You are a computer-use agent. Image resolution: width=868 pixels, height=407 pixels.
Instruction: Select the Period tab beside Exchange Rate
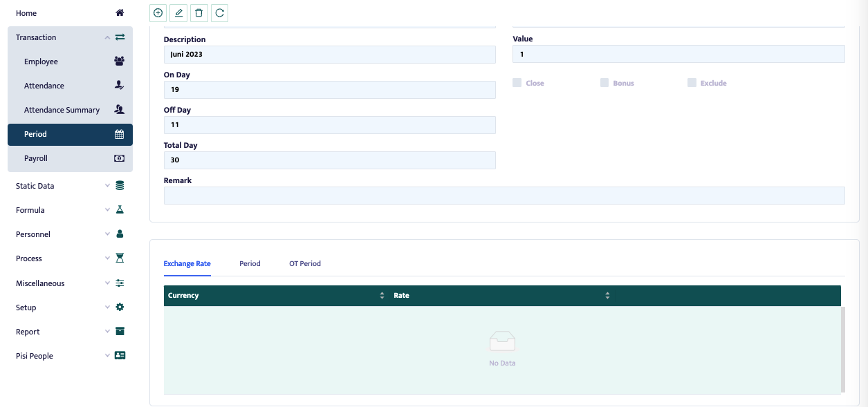(250, 263)
